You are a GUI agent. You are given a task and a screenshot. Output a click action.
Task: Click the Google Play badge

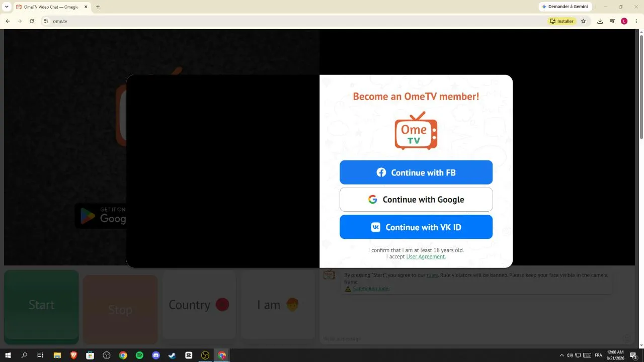click(101, 216)
